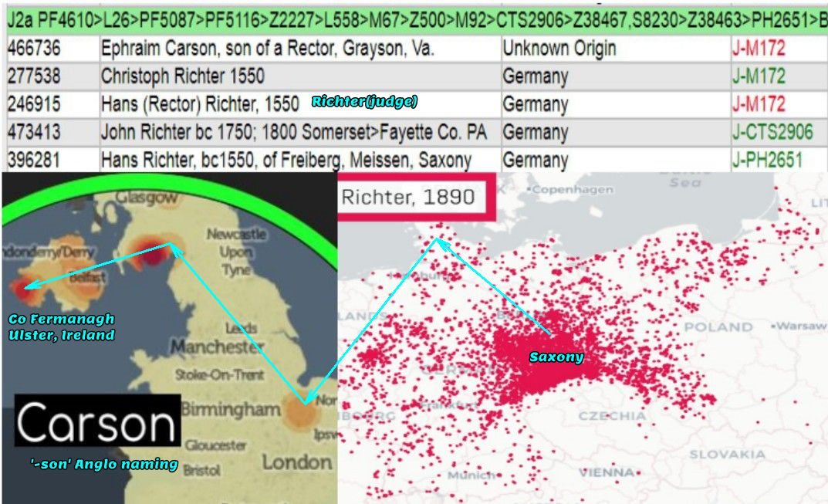Click J-M172 in the Christoph Richter row
The height and width of the screenshot is (504, 828).
759,76
